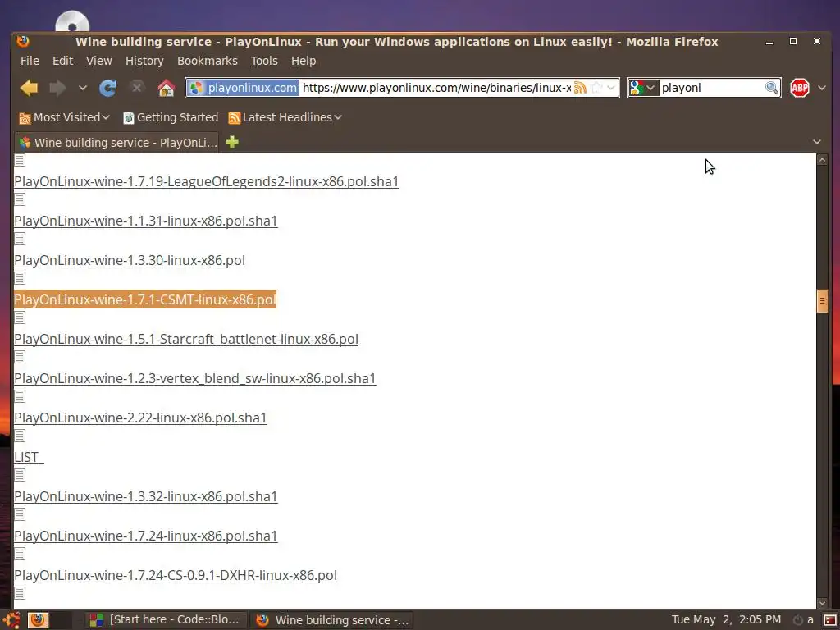Open the list all tabs dropdown arrow

click(816, 142)
